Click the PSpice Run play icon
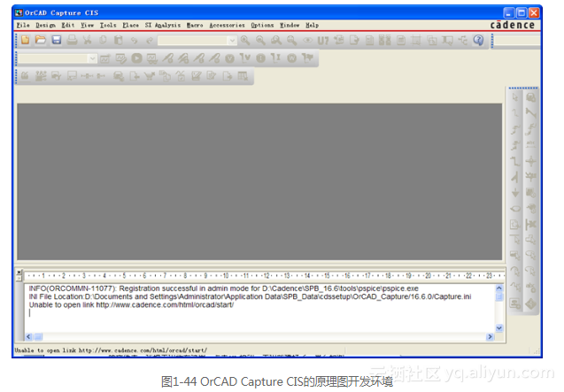The image size is (564, 392). pos(136,58)
